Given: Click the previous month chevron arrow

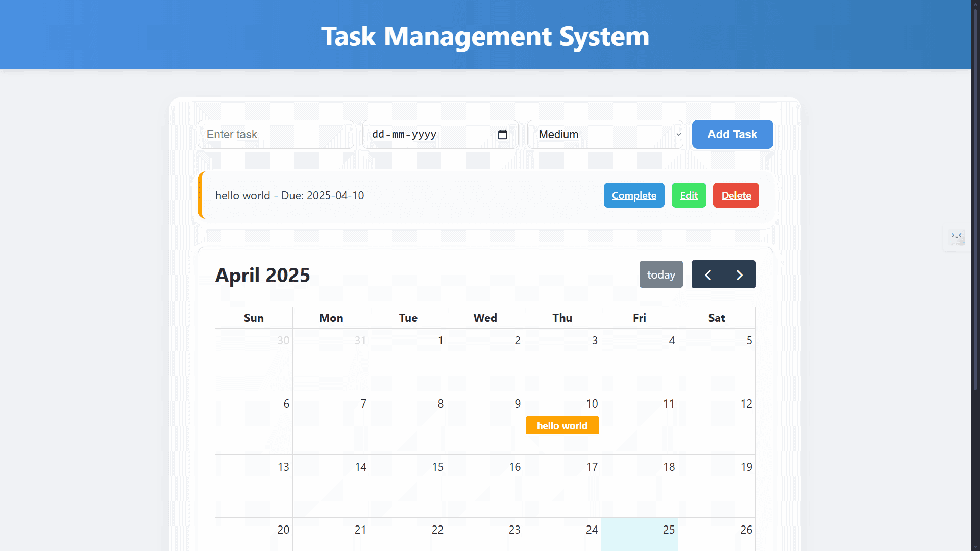Looking at the screenshot, I should pyautogui.click(x=707, y=274).
